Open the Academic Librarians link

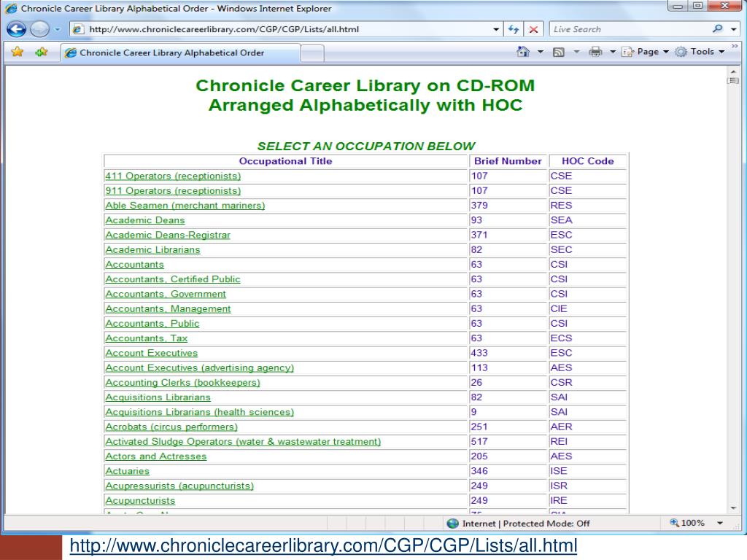152,249
